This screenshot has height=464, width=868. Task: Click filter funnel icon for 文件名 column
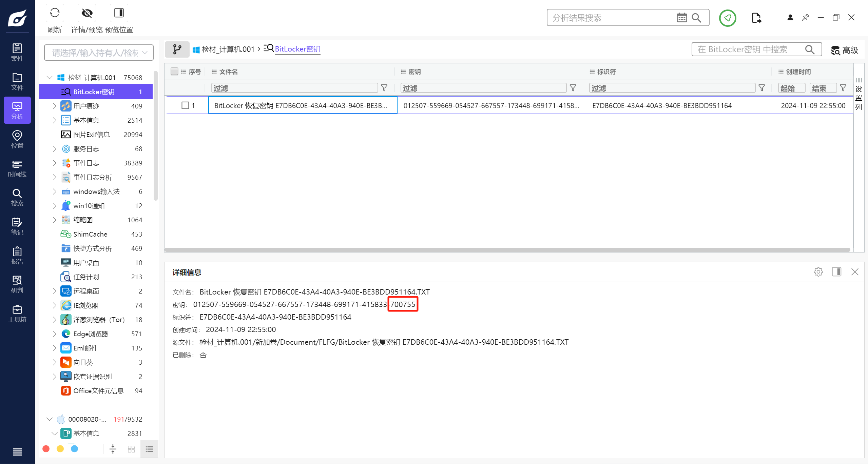pos(384,88)
